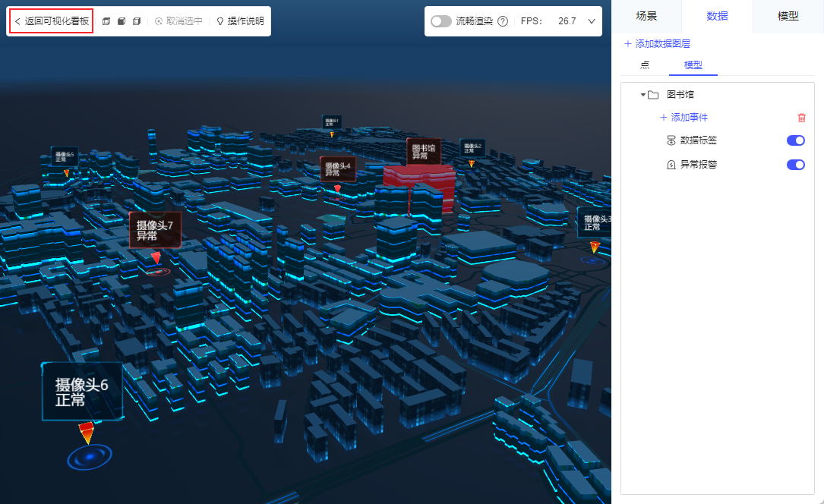Turn off the 异常报警 toggle

pyautogui.click(x=796, y=165)
